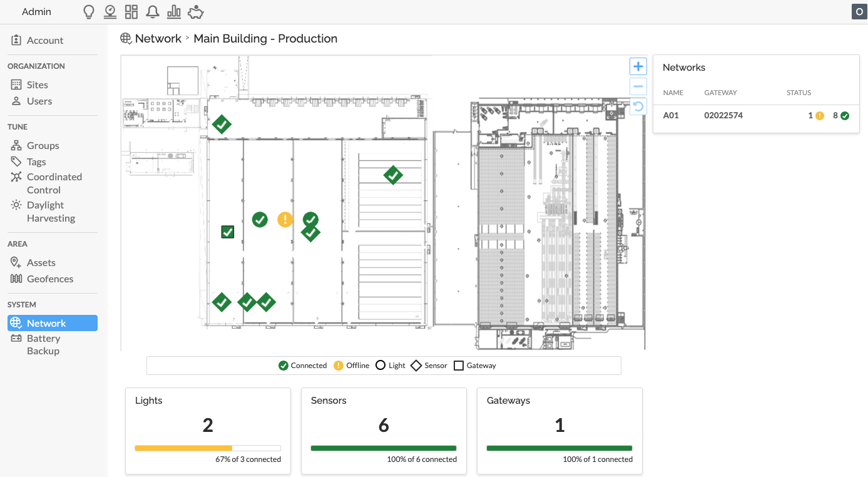Open the alerts bell icon
Viewport: 868px width, 477px height.
point(152,12)
